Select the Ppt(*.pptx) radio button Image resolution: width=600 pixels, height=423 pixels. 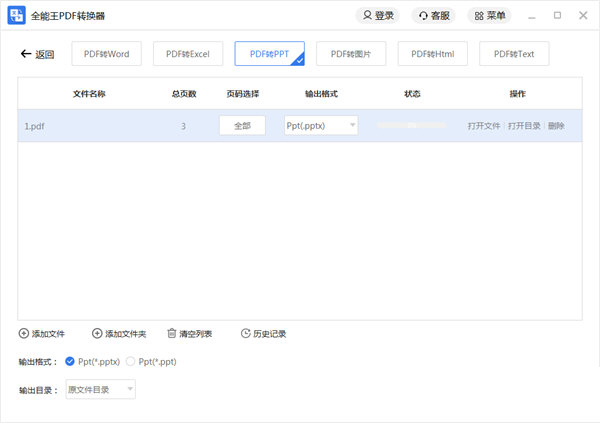click(70, 361)
